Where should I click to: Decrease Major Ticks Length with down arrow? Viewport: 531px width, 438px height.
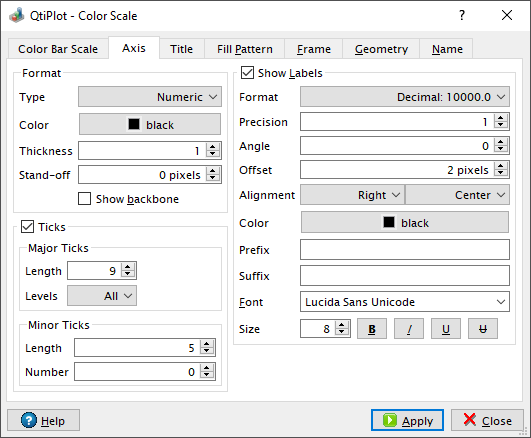128,274
